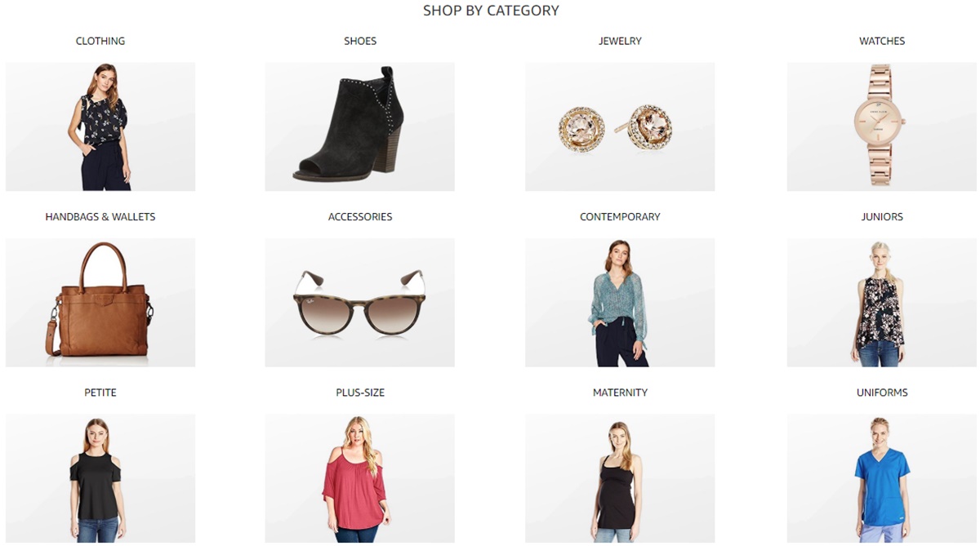Open the Contemporary teal blouse image
Image resolution: width=980 pixels, height=546 pixels.
click(620, 303)
